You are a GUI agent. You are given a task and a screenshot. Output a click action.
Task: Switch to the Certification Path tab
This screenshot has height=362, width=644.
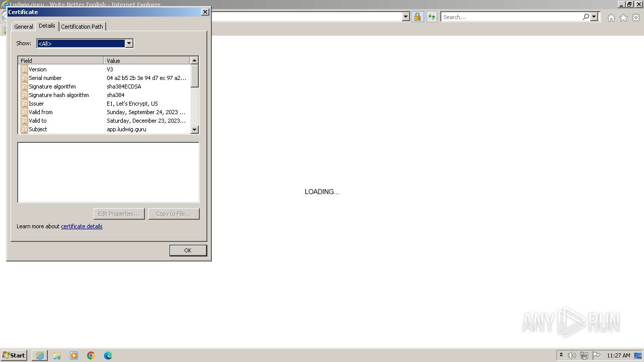click(x=82, y=27)
